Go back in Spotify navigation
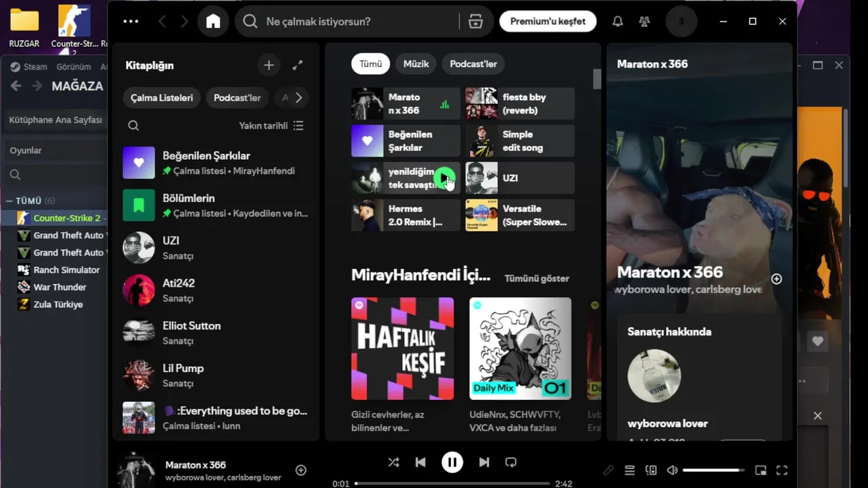Screen dimensions: 868x488 [162, 22]
